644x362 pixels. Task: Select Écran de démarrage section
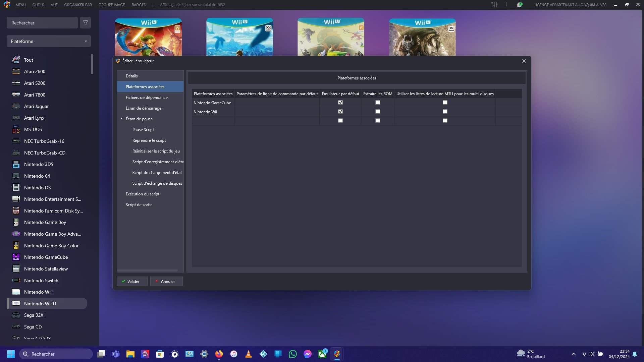(150, 108)
